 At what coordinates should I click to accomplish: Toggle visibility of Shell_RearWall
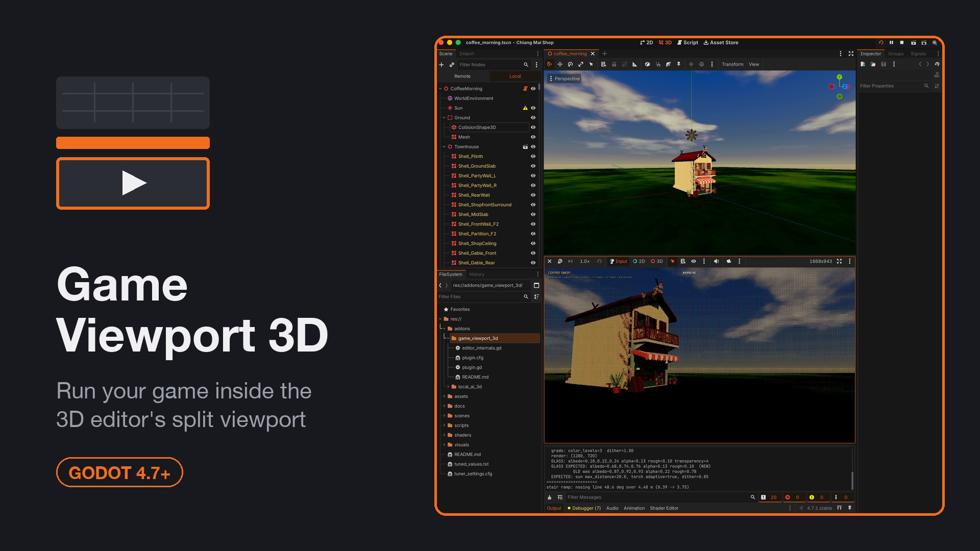[533, 195]
